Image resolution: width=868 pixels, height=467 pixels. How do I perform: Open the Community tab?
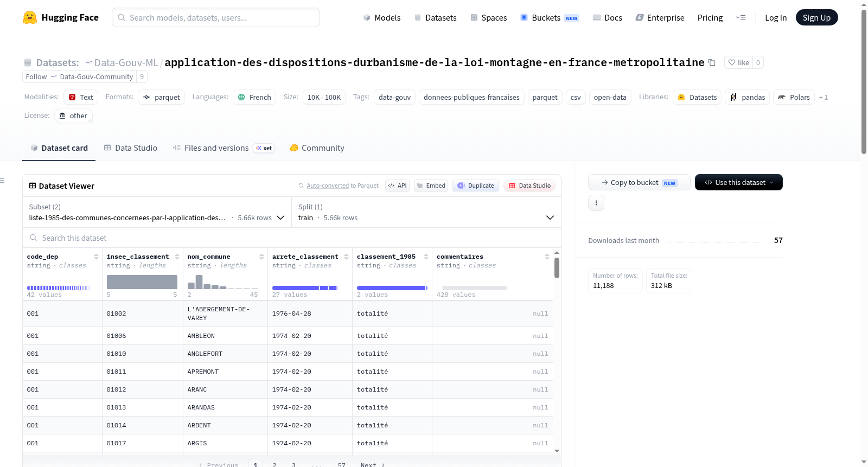point(317,148)
